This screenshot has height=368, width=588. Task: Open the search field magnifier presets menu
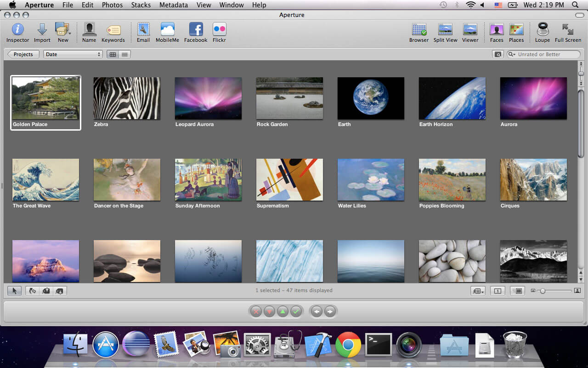(x=512, y=54)
